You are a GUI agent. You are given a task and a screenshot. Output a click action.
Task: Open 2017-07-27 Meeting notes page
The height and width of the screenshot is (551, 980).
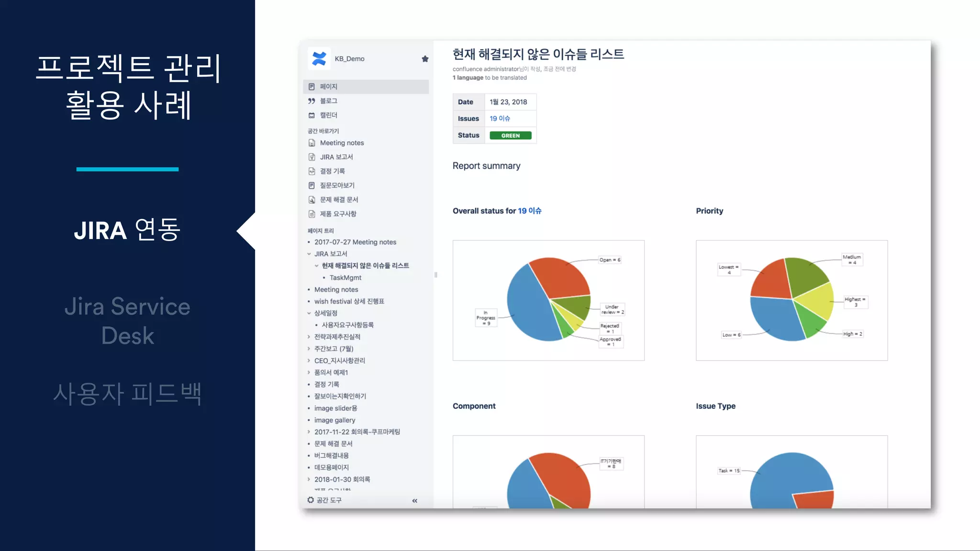click(355, 242)
